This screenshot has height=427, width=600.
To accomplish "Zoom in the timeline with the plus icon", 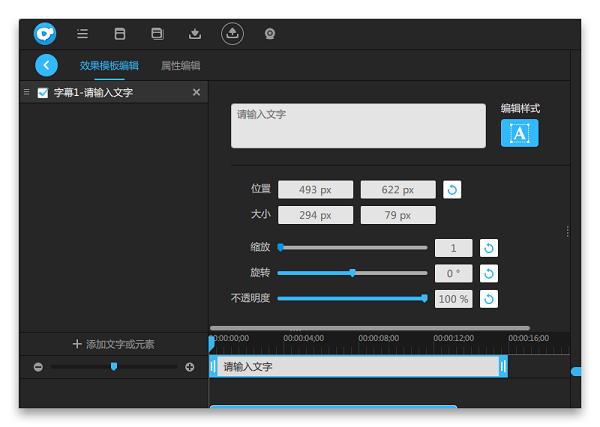I will 189,367.
